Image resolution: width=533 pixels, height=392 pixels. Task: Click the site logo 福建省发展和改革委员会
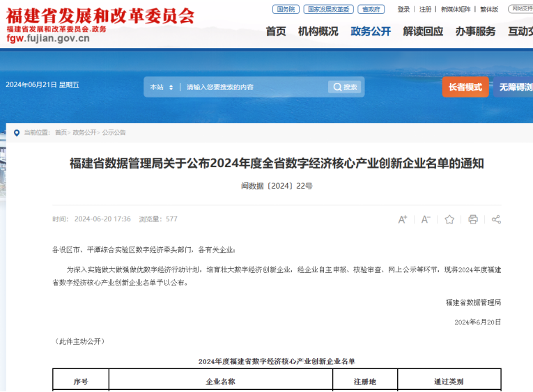point(100,16)
